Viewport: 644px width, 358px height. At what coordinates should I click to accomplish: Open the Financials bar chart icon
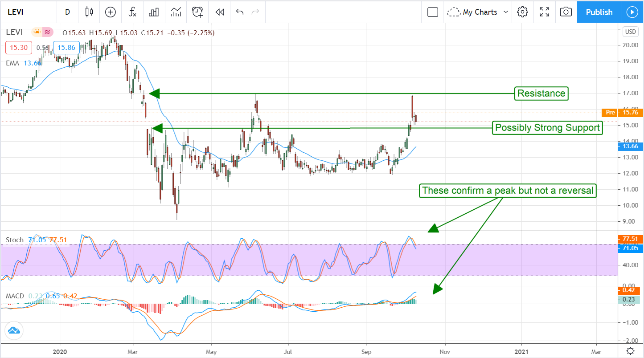tap(154, 12)
